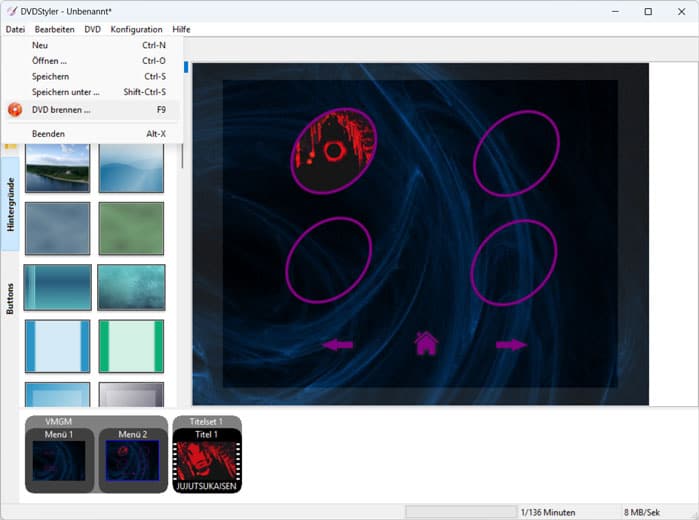Image resolution: width=699 pixels, height=520 pixels.
Task: Select the bottom-right empty purple ellipse
Action: coord(513,260)
